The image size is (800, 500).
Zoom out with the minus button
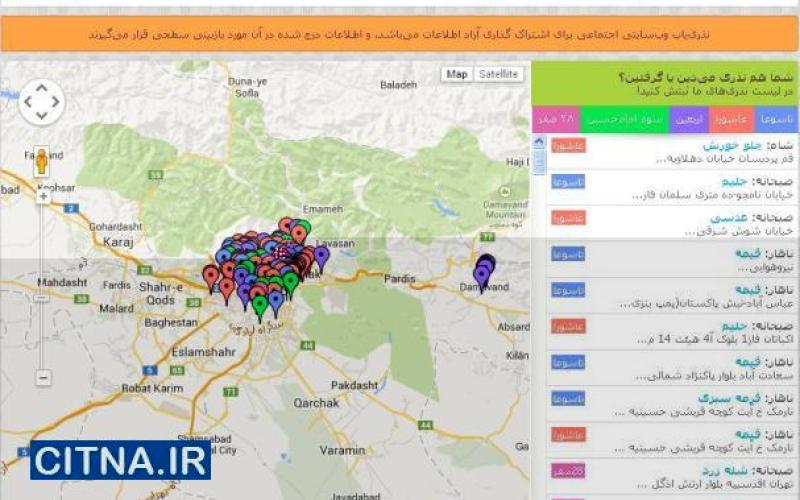pos(43,377)
